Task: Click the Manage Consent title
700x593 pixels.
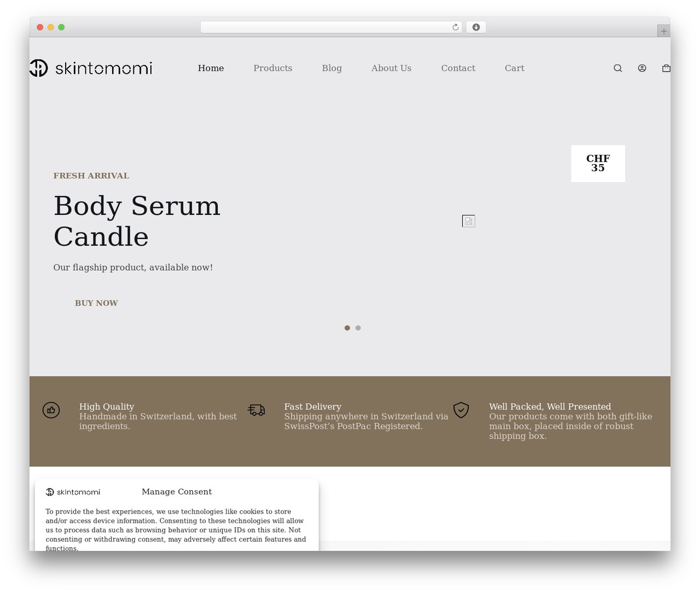Action: coord(177,492)
